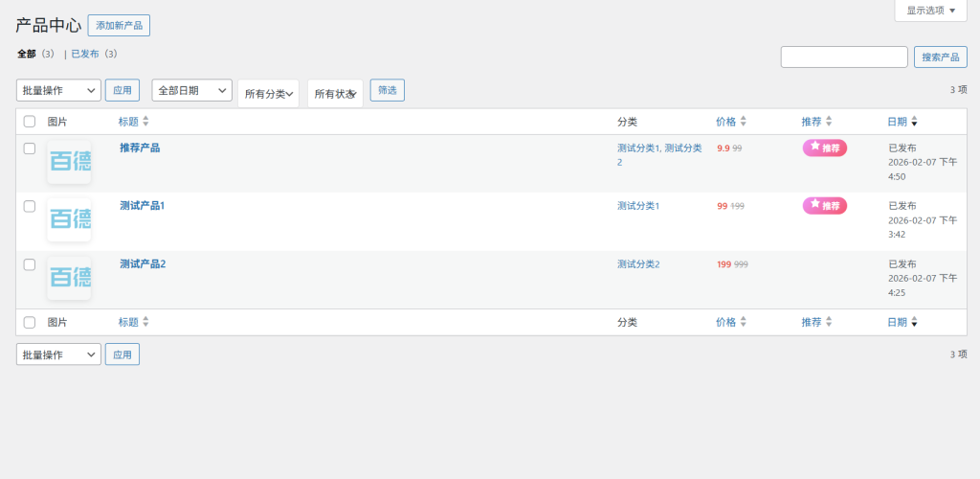Screen dimensions: 980x479
Task: Click the product search input field
Action: click(x=844, y=57)
